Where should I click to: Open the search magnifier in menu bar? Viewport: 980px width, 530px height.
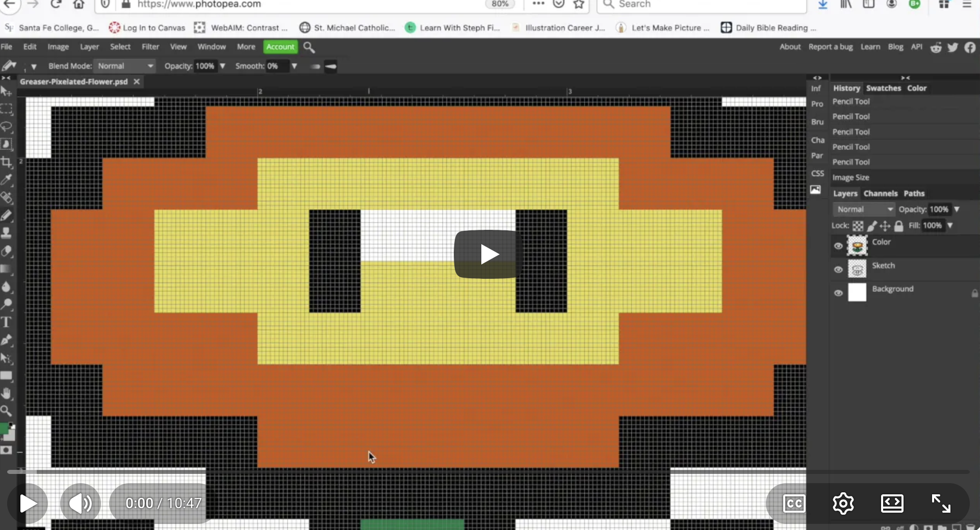click(309, 47)
